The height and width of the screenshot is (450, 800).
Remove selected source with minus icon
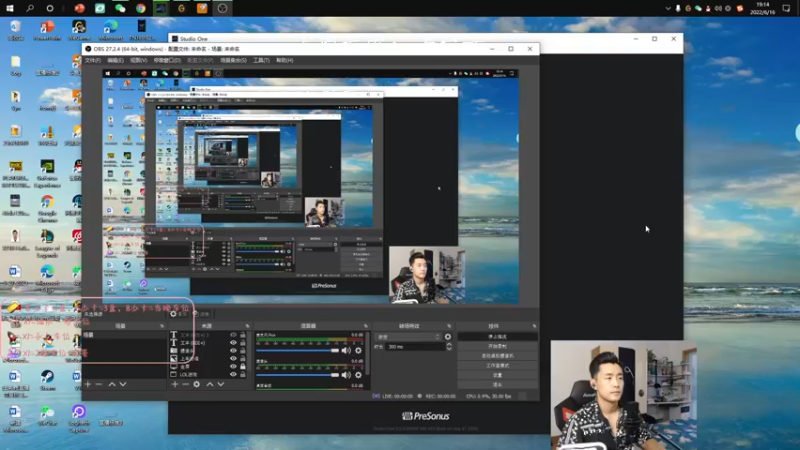(186, 384)
